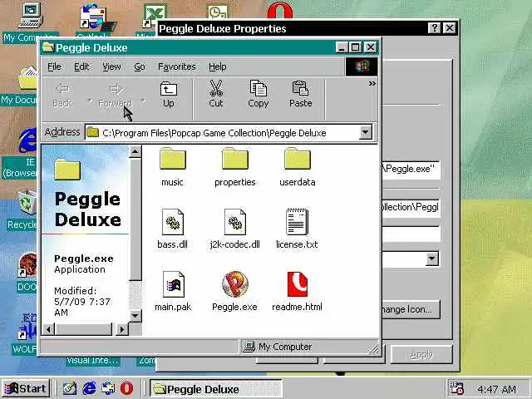Click the info pane scroll down arrow
The height and width of the screenshot is (399, 532).
[135, 316]
